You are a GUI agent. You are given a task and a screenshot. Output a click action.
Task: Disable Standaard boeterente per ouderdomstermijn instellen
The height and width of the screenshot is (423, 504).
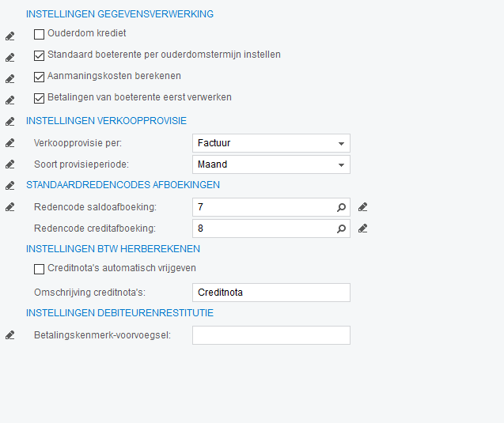coord(40,55)
